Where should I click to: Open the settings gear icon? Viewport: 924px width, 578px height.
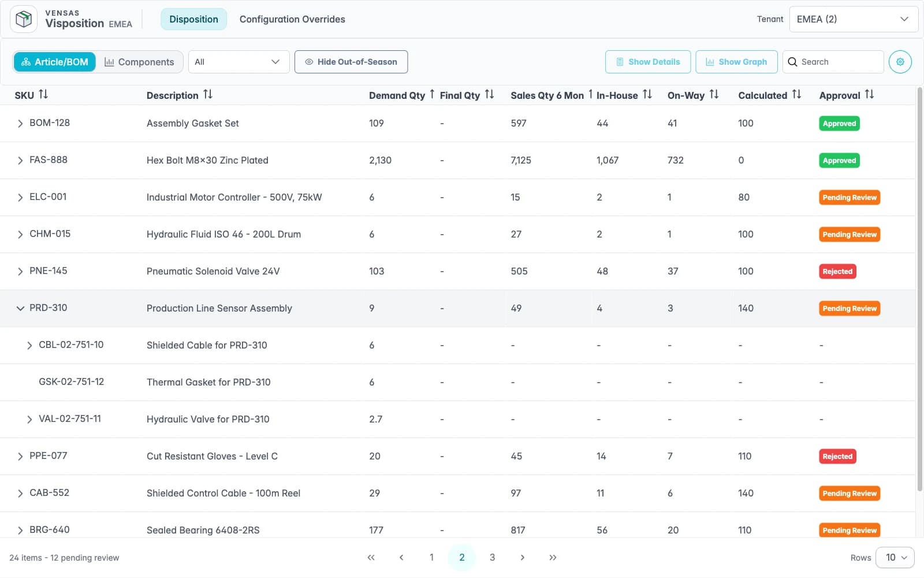(x=900, y=62)
